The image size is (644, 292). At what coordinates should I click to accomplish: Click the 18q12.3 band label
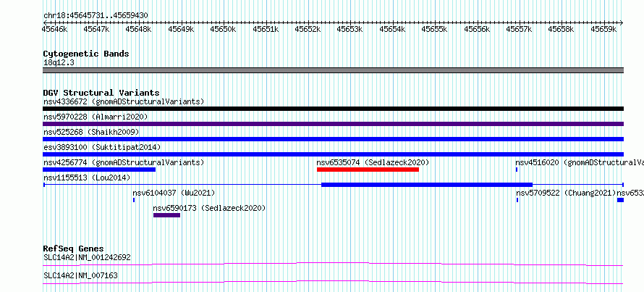click(x=59, y=62)
